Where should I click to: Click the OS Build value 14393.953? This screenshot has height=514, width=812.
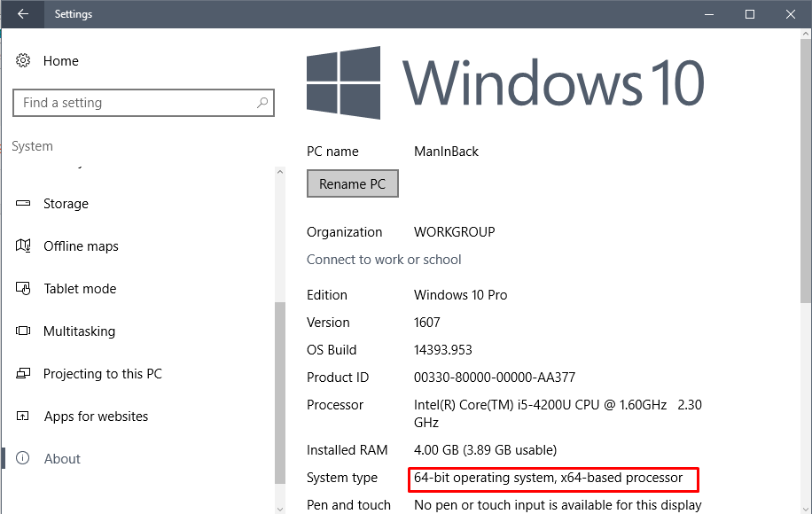coord(442,350)
